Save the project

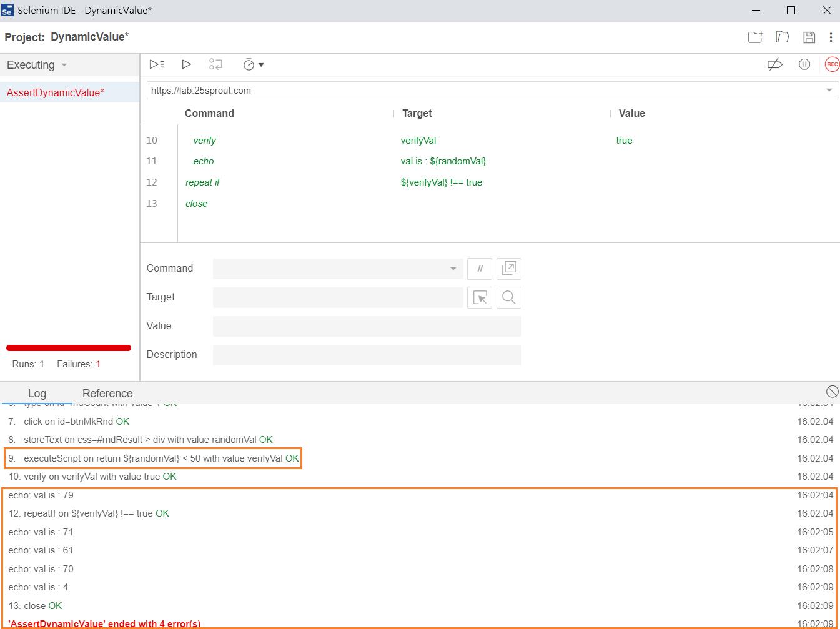(809, 37)
